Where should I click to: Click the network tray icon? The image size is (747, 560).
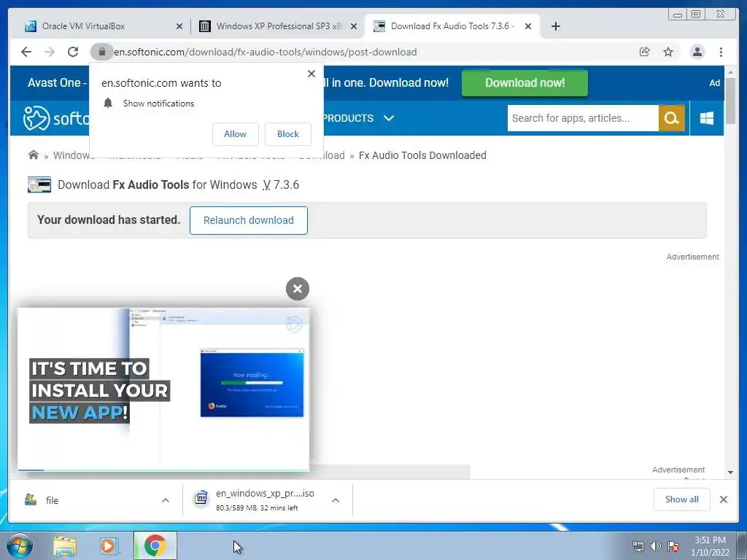click(x=638, y=546)
